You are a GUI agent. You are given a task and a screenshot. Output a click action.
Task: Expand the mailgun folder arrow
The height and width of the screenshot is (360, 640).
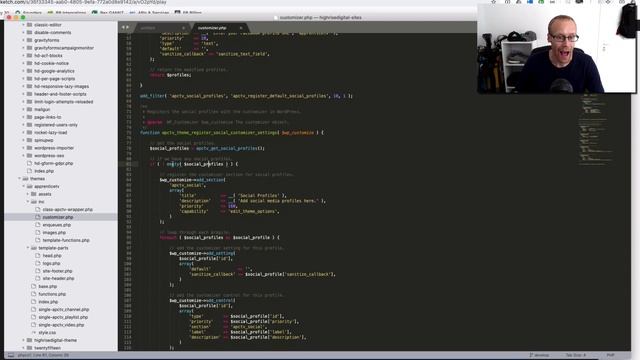(24, 109)
